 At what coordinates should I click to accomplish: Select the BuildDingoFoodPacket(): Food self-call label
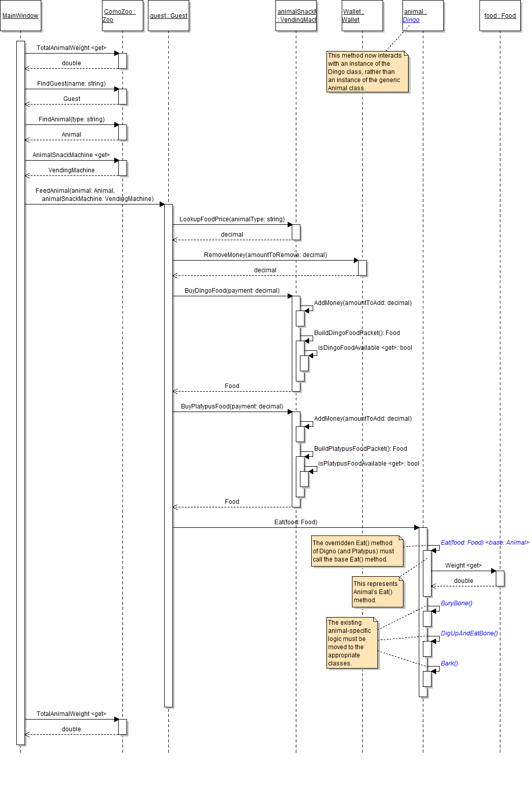tap(357, 333)
